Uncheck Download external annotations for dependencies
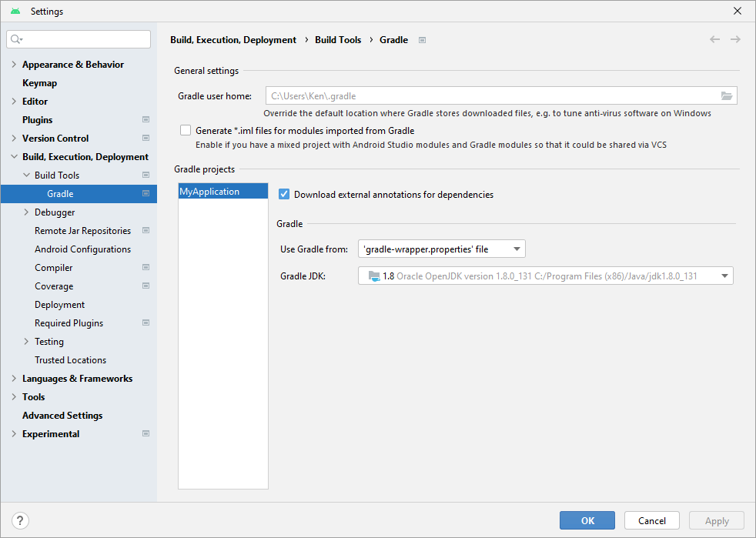Screen dimensions: 756x538 [284, 195]
